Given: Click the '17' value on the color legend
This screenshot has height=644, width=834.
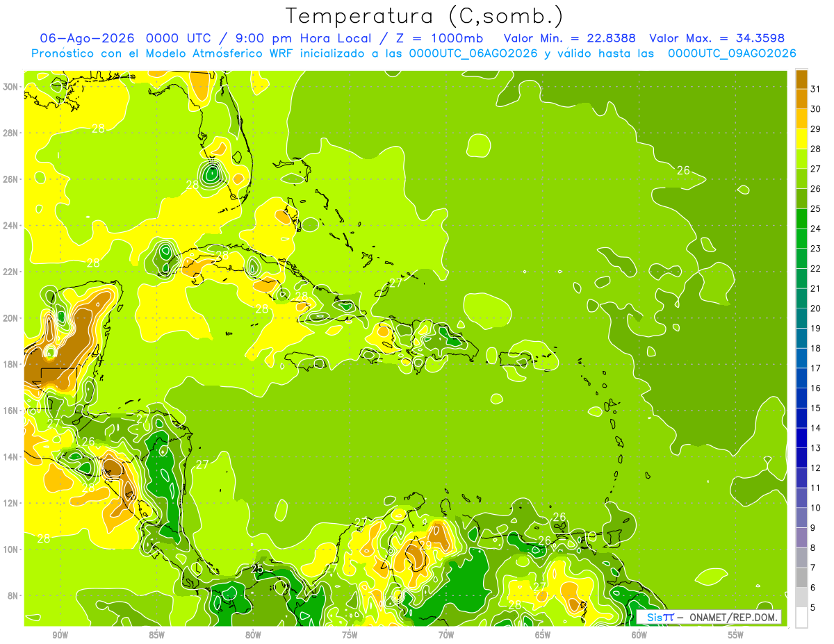Looking at the screenshot, I should point(816,368).
